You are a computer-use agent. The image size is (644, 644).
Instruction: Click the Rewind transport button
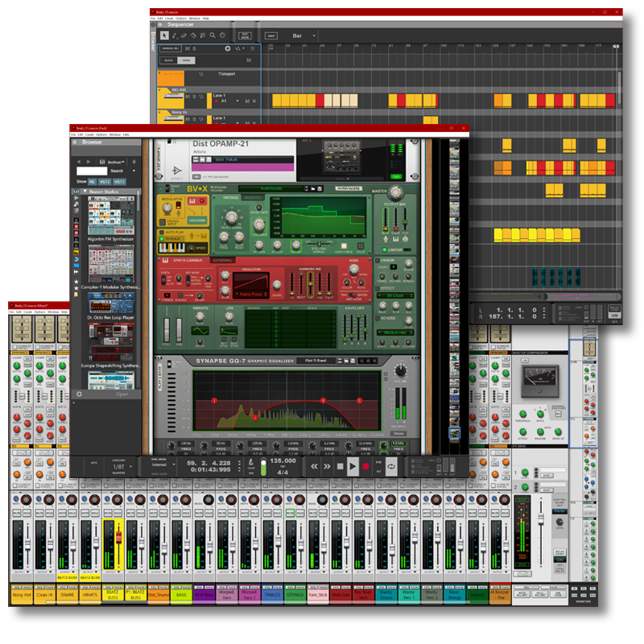(x=313, y=466)
